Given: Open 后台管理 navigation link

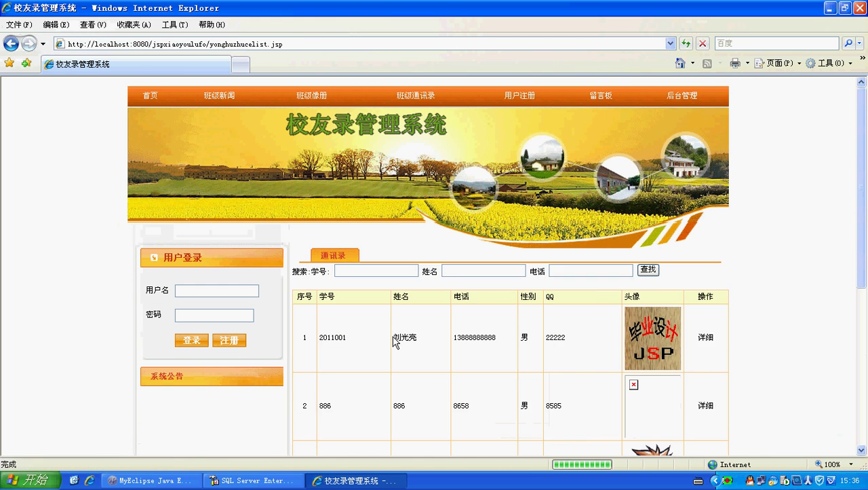Looking at the screenshot, I should point(682,96).
